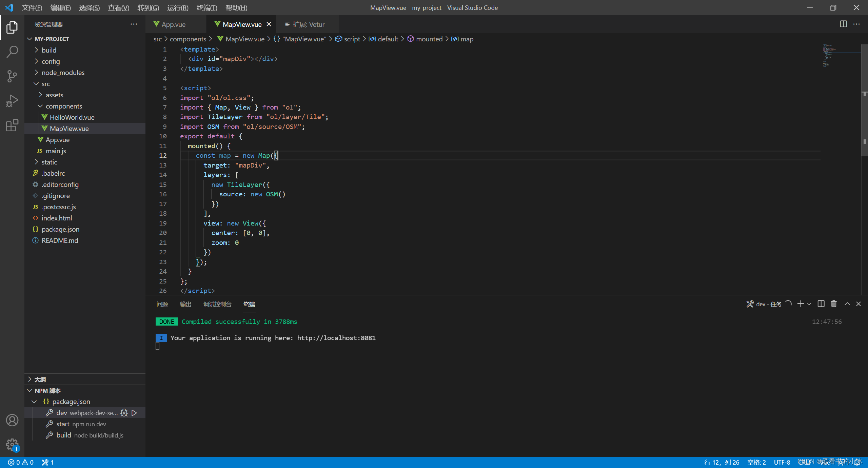
Task: Select the start npm run dev script
Action: (85, 424)
